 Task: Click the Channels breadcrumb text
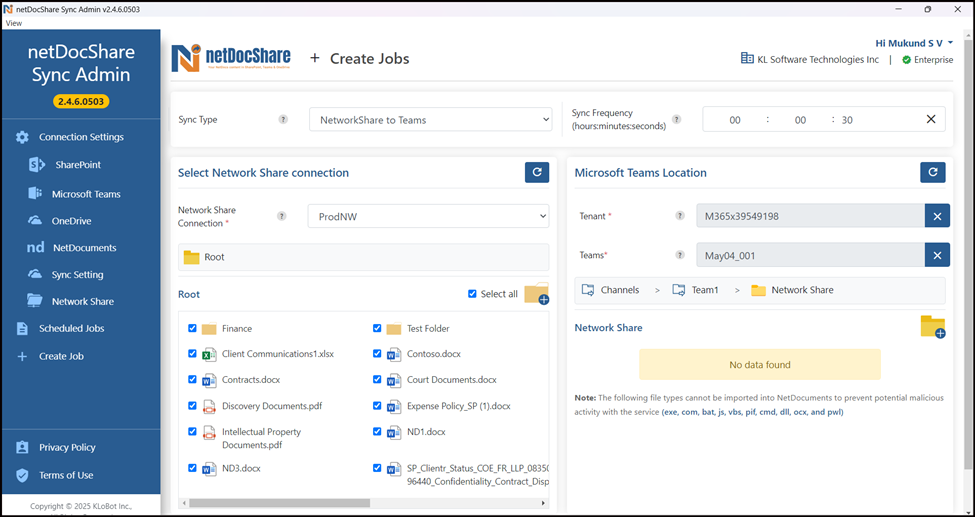pos(619,290)
